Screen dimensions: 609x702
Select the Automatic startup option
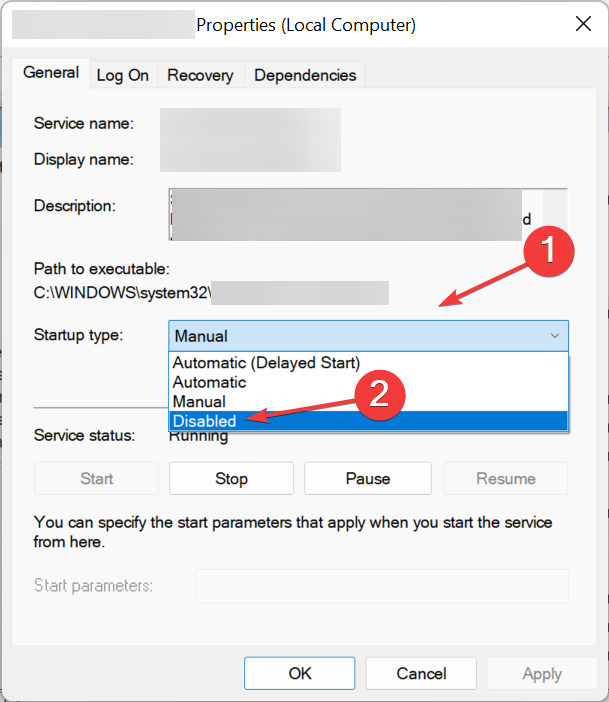(x=209, y=382)
